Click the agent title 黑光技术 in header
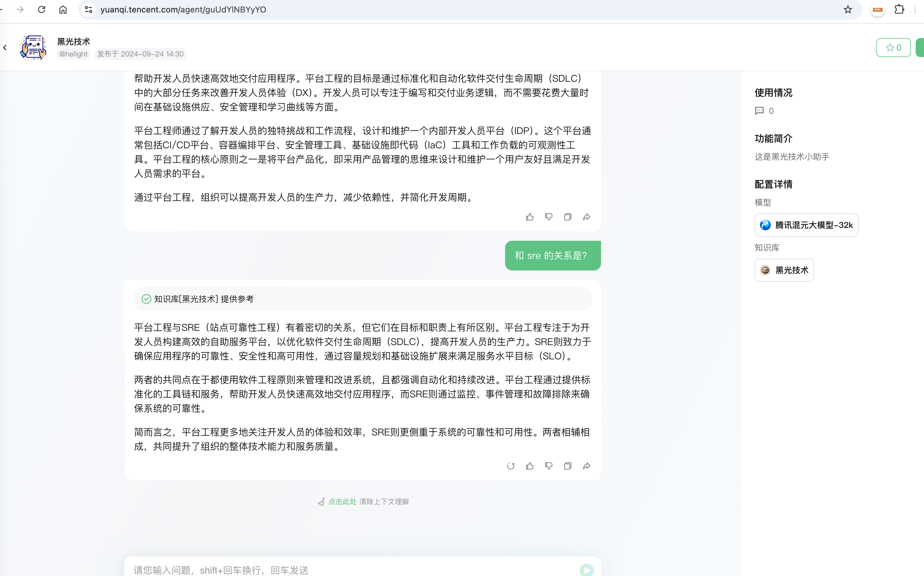The image size is (924, 576). pyautogui.click(x=73, y=42)
